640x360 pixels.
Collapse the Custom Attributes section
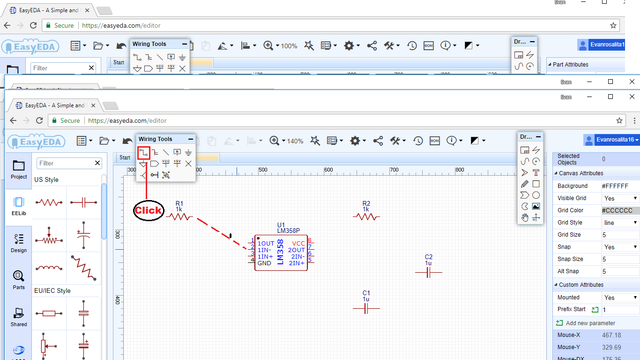pyautogui.click(x=556, y=285)
